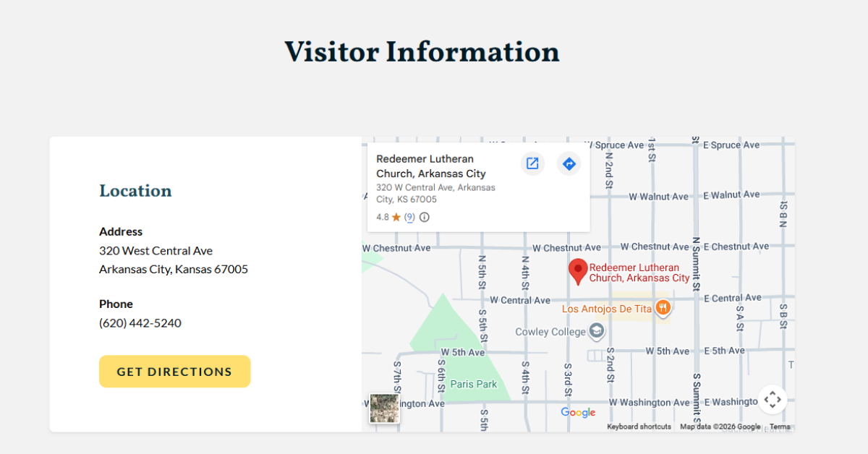Switch to satellite view using the corner thumbnail
The width and height of the screenshot is (868, 454).
coord(383,407)
